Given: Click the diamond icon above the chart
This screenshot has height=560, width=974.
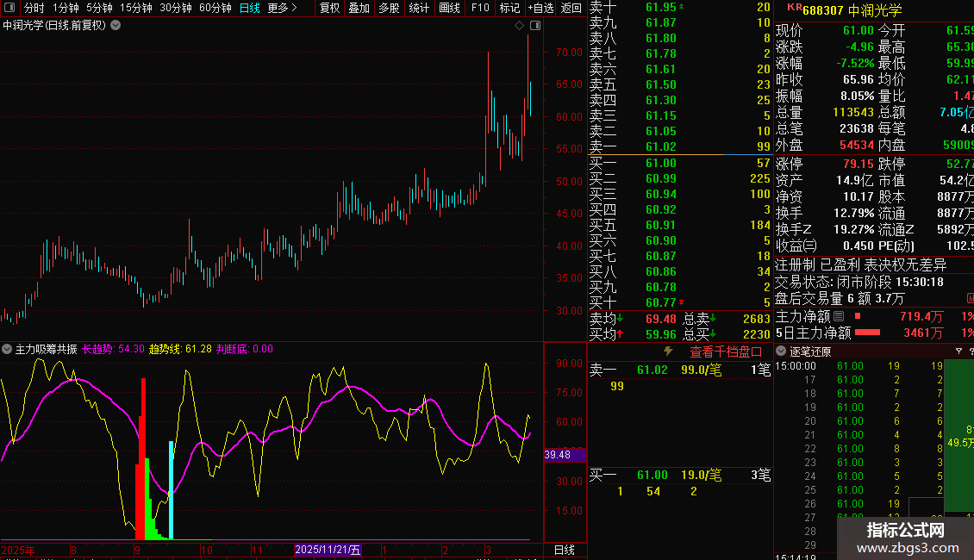Looking at the screenshot, I should tap(520, 26).
